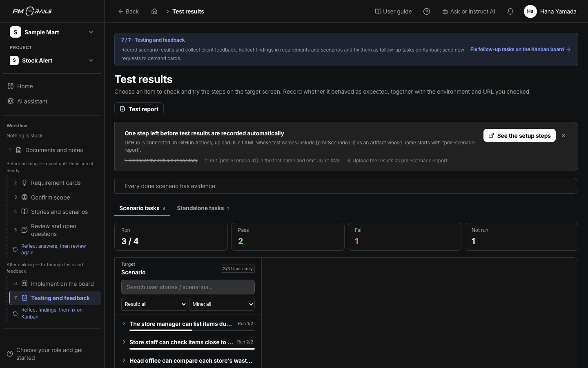Open Stories and scenarios step
588x368 pixels.
tap(55, 212)
